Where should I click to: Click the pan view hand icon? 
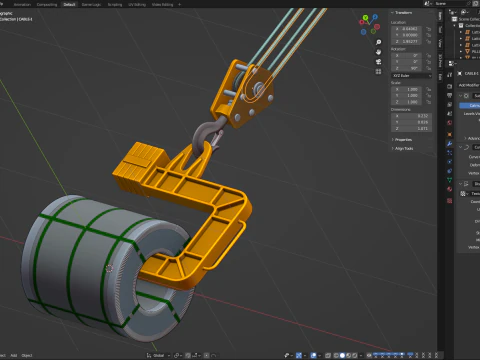click(x=378, y=52)
